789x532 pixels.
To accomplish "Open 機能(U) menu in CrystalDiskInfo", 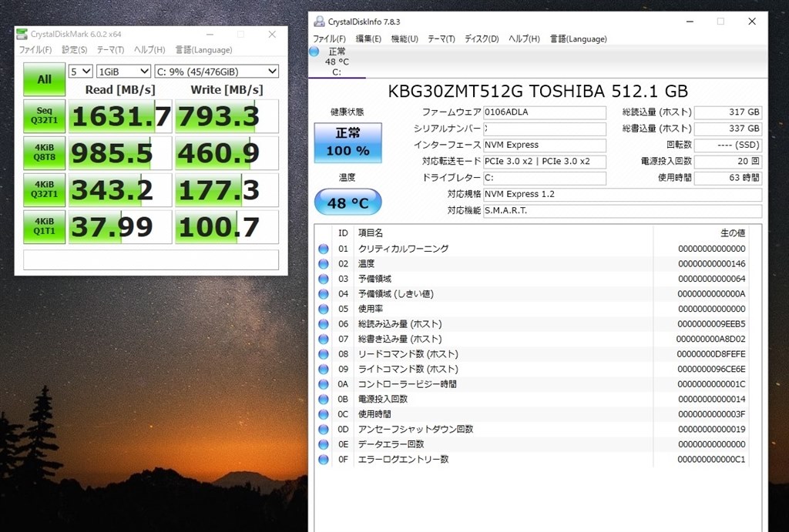I will coord(405,38).
